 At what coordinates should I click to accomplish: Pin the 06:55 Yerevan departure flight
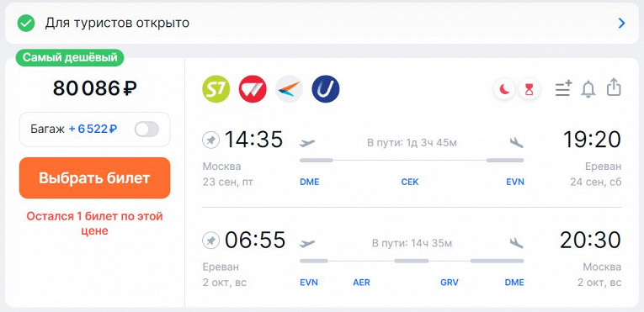(211, 241)
